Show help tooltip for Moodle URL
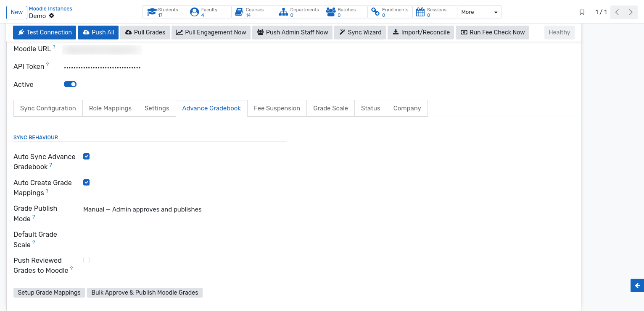Screen dimensions: 644x311 click(54, 47)
